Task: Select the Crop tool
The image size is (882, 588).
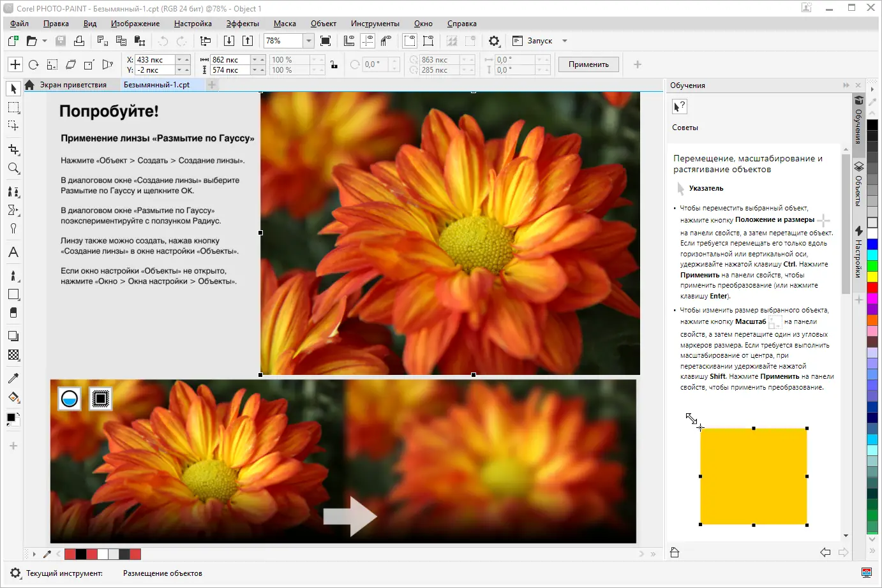Action: click(13, 149)
